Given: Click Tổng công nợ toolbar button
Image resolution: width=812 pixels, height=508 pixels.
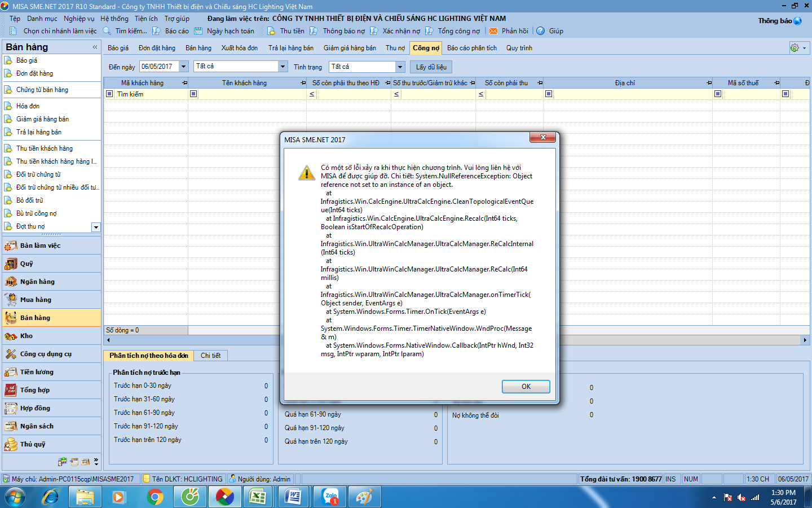Looking at the screenshot, I should click(x=453, y=31).
